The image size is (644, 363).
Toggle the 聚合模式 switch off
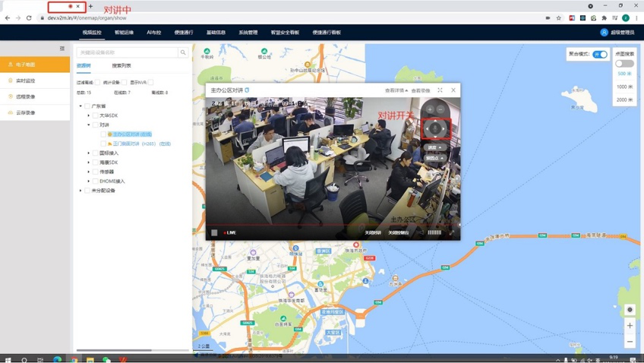tap(600, 55)
